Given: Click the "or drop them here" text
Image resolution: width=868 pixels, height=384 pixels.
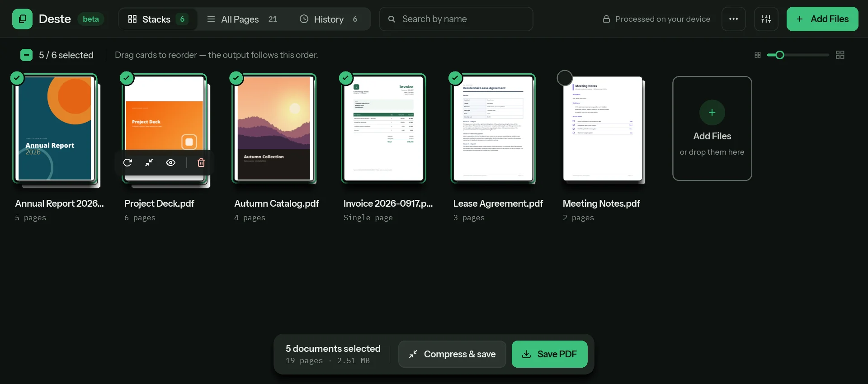Looking at the screenshot, I should 712,152.
